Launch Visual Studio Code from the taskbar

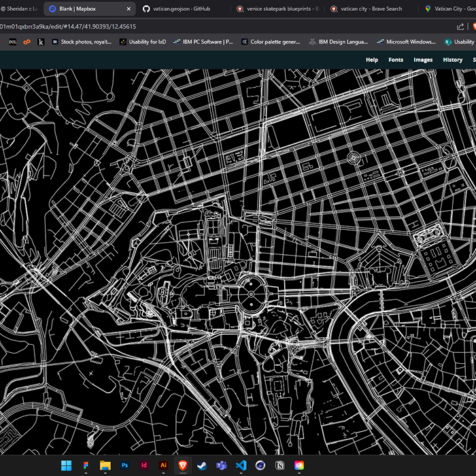[241, 466]
